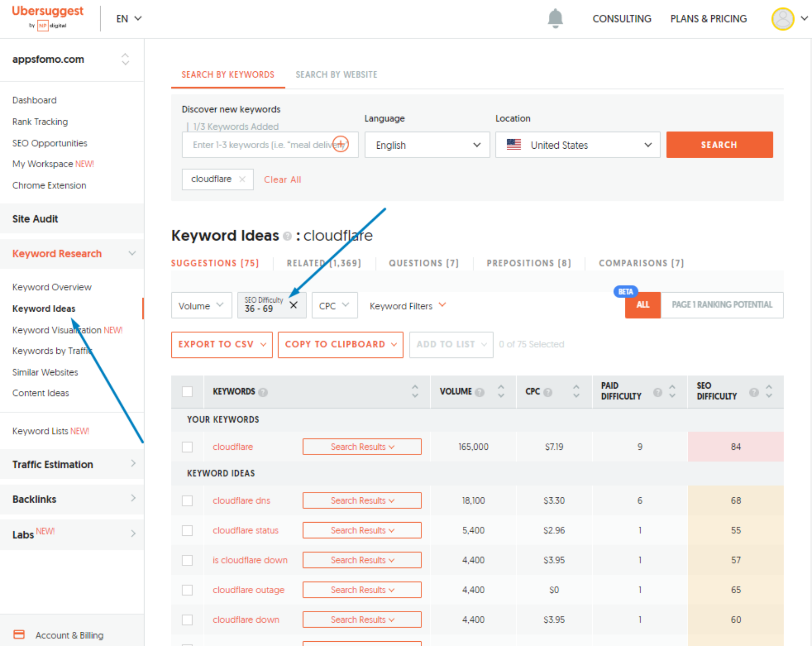Open Search Results for cloudflare dns
Image resolution: width=812 pixels, height=646 pixels.
pyautogui.click(x=362, y=500)
